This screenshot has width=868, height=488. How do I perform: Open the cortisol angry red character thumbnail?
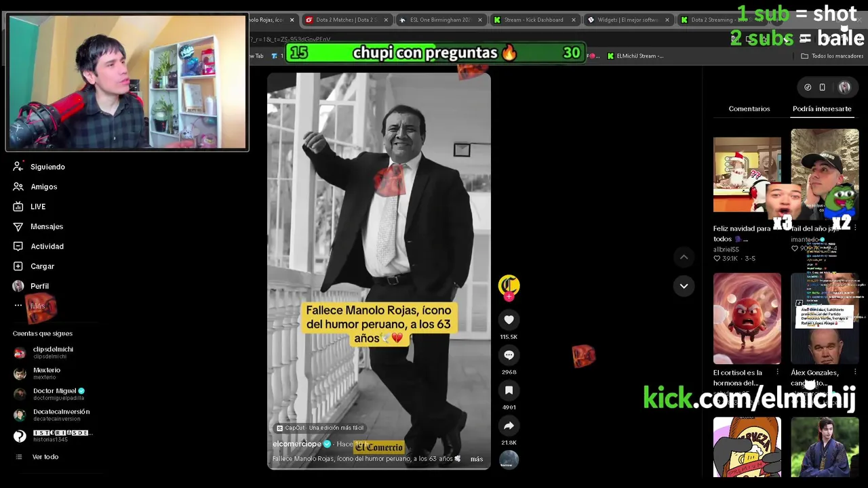pos(747,319)
